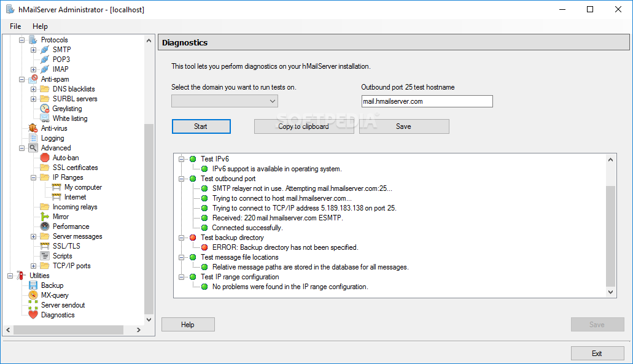Select 'ERROR: Backup directory has not been specified.' row
The image size is (633, 364).
click(x=285, y=247)
